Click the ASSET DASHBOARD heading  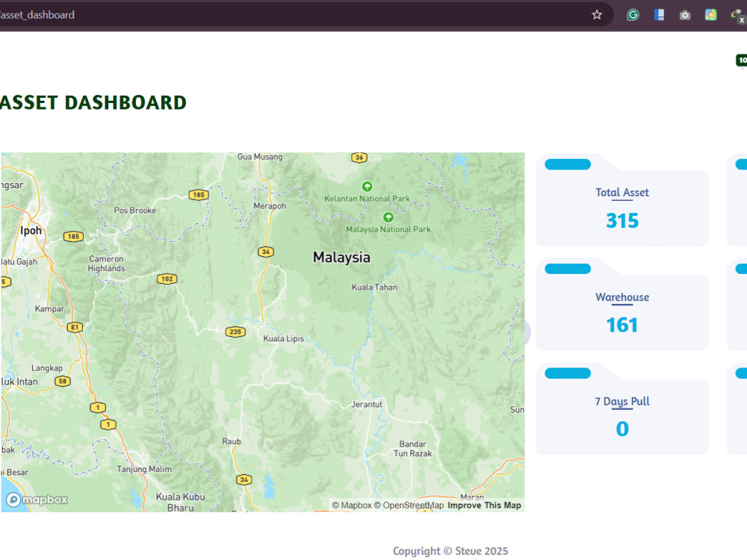(93, 103)
